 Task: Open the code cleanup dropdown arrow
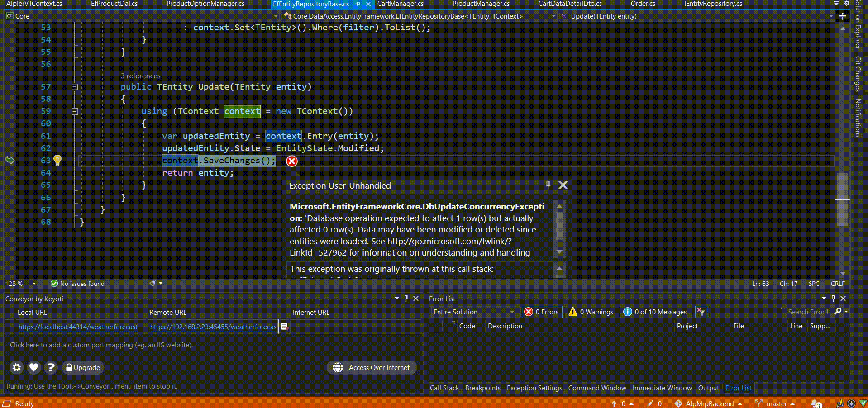(x=161, y=284)
